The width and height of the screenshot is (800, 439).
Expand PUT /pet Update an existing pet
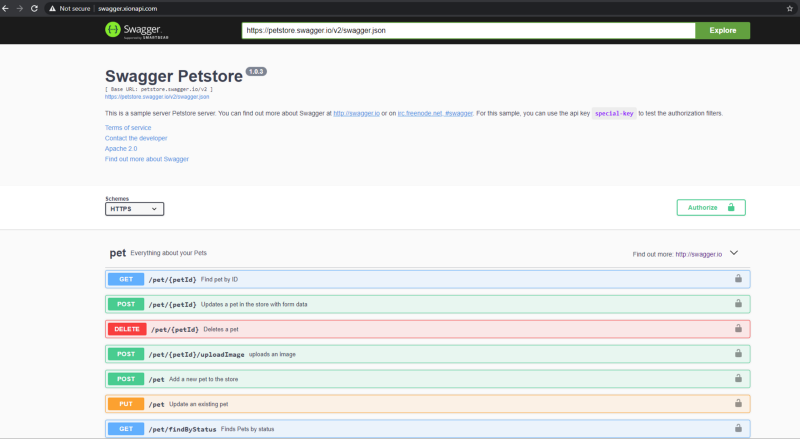click(x=428, y=404)
